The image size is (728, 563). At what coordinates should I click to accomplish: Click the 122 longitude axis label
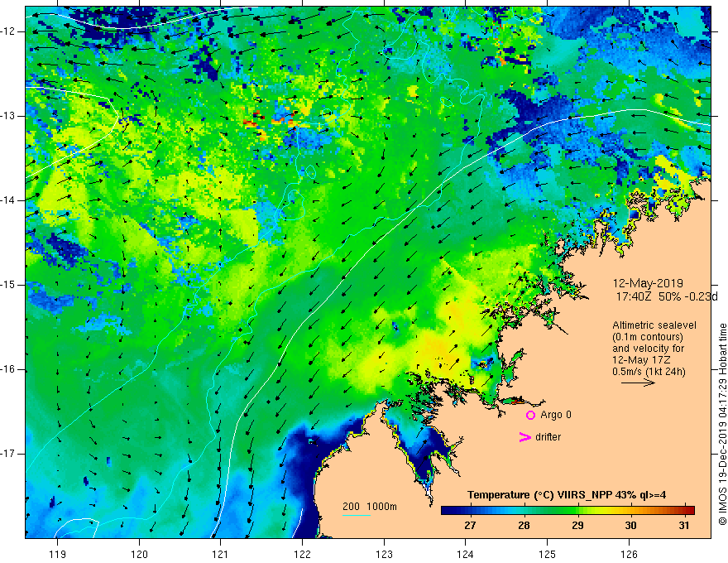[x=302, y=554]
